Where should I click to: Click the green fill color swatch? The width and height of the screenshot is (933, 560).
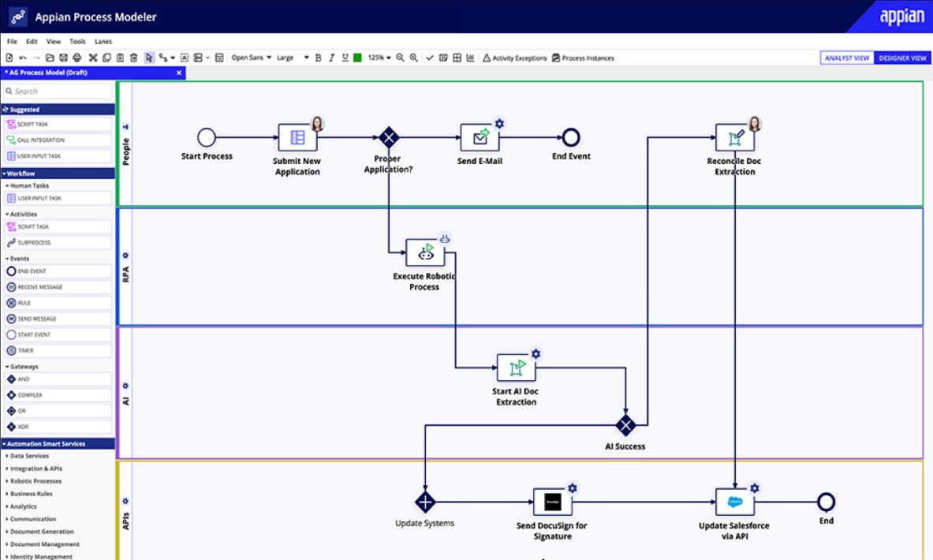(357, 58)
